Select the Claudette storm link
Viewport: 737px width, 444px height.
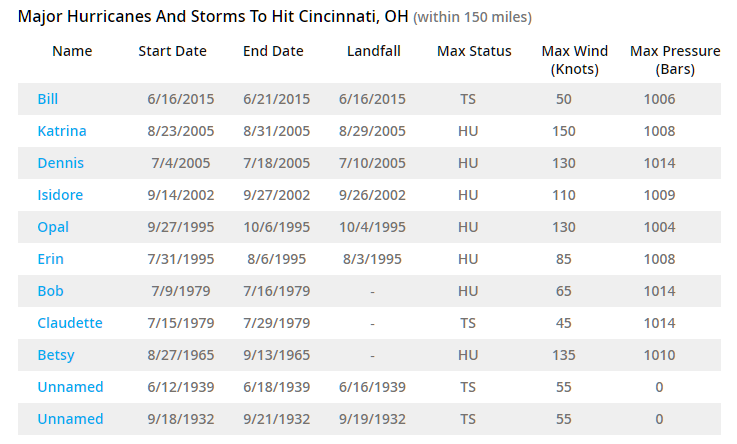pyautogui.click(x=70, y=323)
